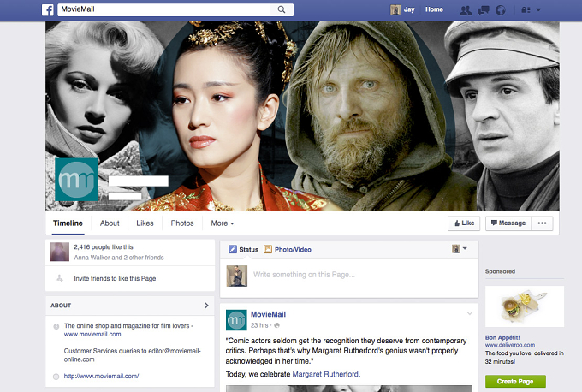582x392 pixels.
Task: Click the MovieMail logo on the post
Action: coord(236,320)
